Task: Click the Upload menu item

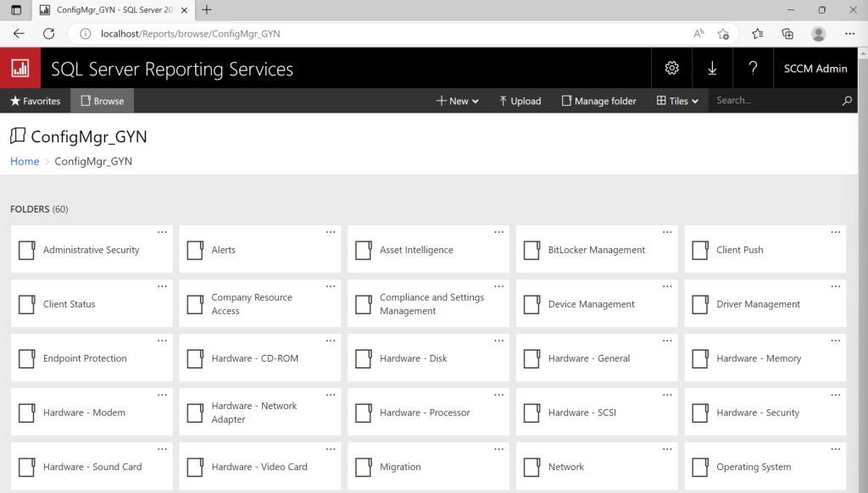Action: coord(520,101)
